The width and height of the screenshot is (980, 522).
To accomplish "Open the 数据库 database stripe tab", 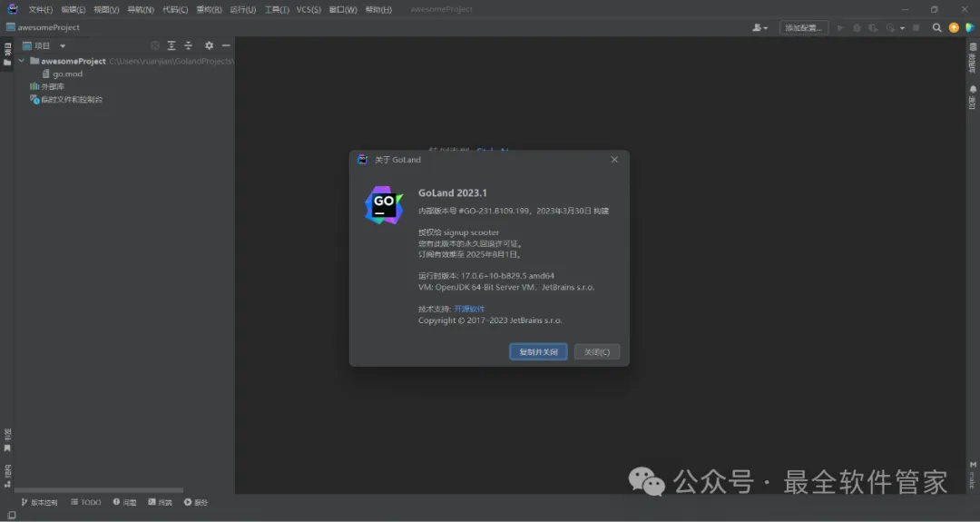I will coord(973,57).
